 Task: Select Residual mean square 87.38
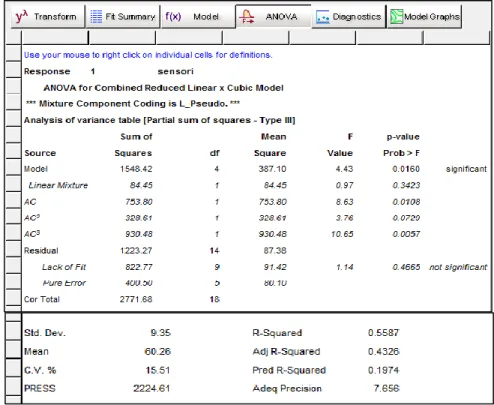pos(275,251)
